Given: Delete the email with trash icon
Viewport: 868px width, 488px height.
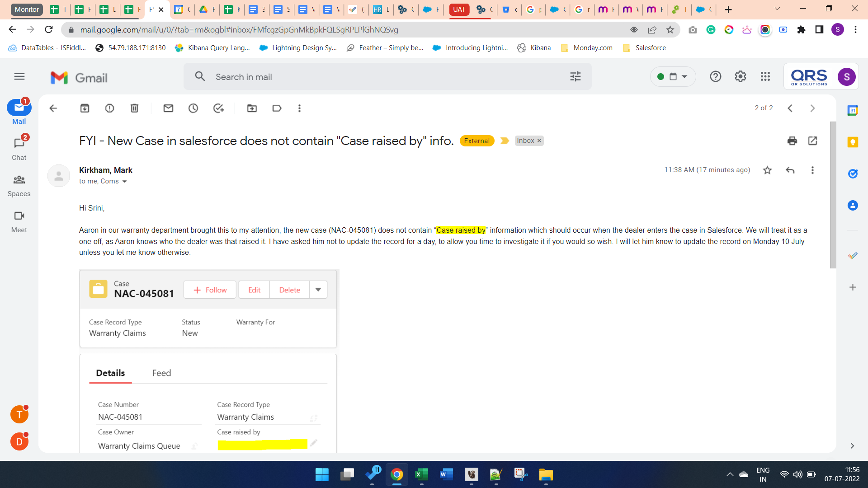Looking at the screenshot, I should click(134, 108).
